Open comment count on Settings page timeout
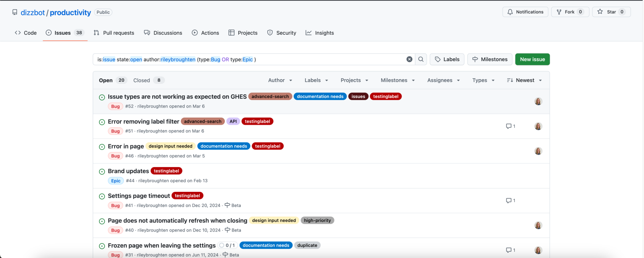The height and width of the screenshot is (258, 644). (x=510, y=201)
